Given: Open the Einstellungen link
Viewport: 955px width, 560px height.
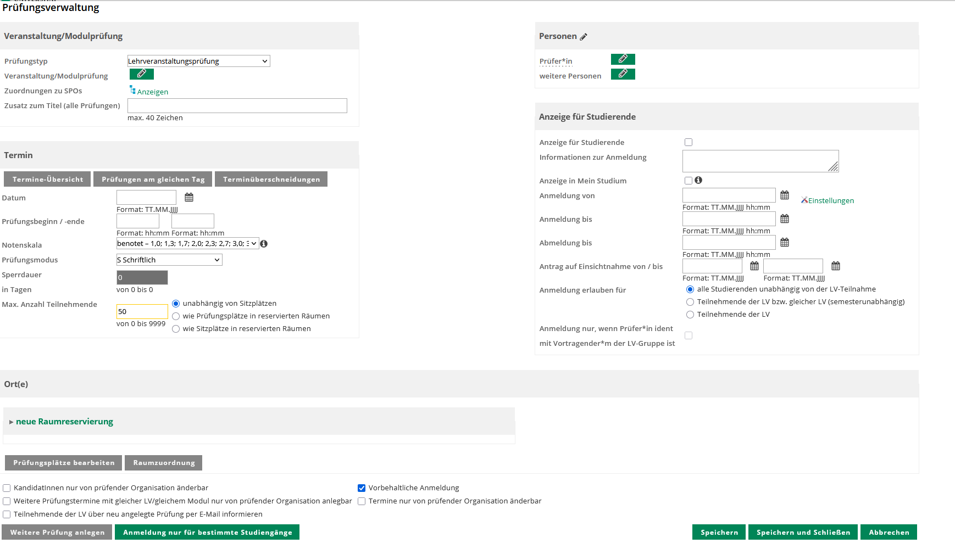Looking at the screenshot, I should pyautogui.click(x=830, y=200).
